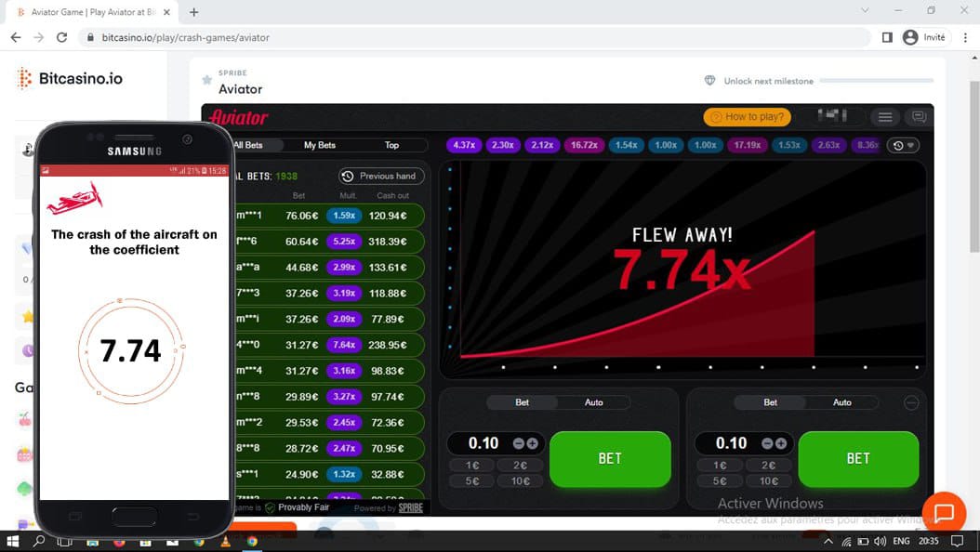Click the left green BET button
Viewport: 980px width, 552px height.
pos(610,458)
